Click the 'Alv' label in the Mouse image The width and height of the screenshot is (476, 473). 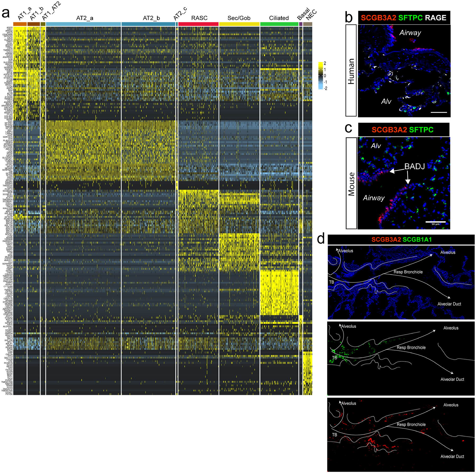coord(376,146)
